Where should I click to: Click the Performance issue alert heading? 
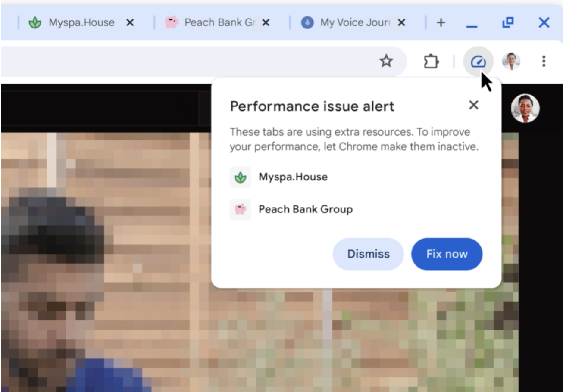point(312,106)
